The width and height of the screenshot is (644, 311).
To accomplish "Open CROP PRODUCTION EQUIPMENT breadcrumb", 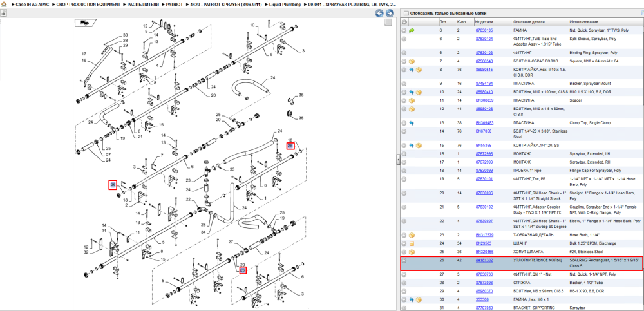I will 89,4.
